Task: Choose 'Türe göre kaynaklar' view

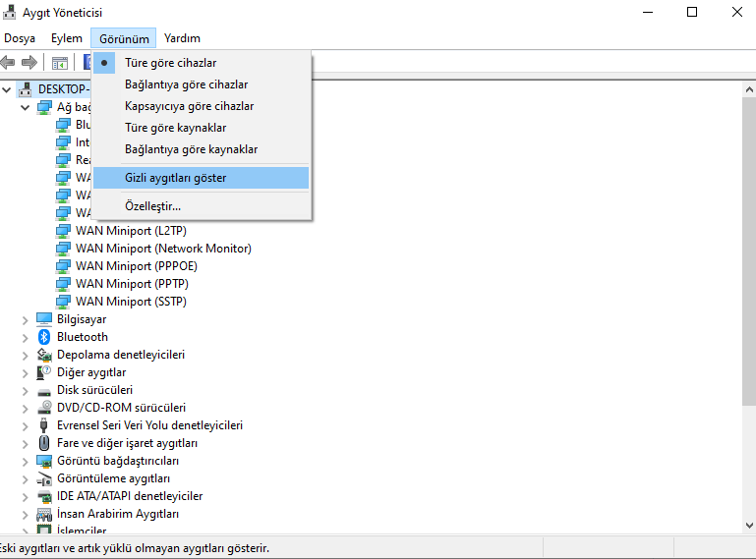Action: [202, 128]
